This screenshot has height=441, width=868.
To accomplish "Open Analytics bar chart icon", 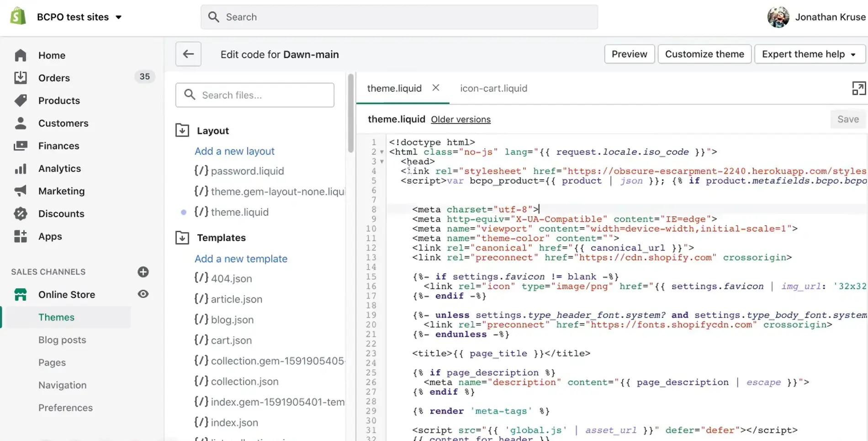I will click(x=21, y=169).
